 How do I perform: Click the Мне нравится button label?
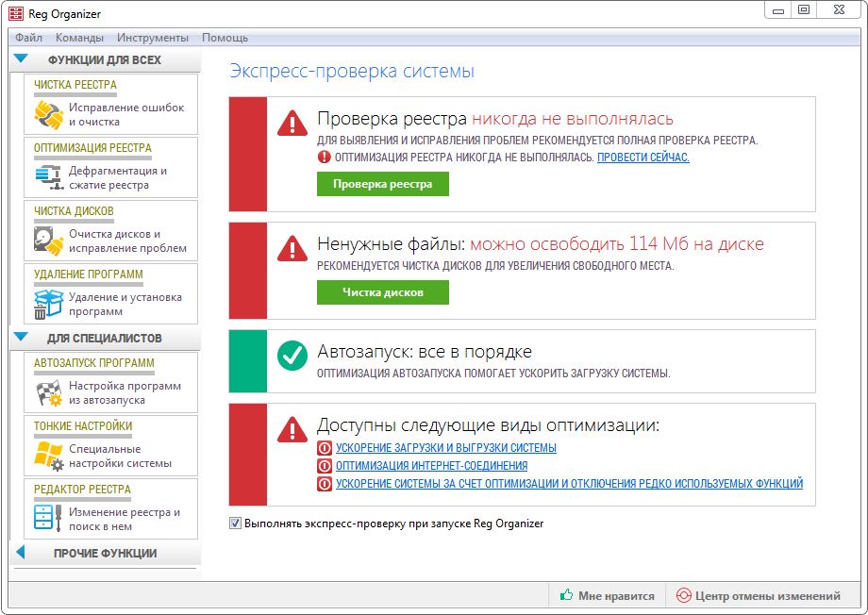click(616, 596)
